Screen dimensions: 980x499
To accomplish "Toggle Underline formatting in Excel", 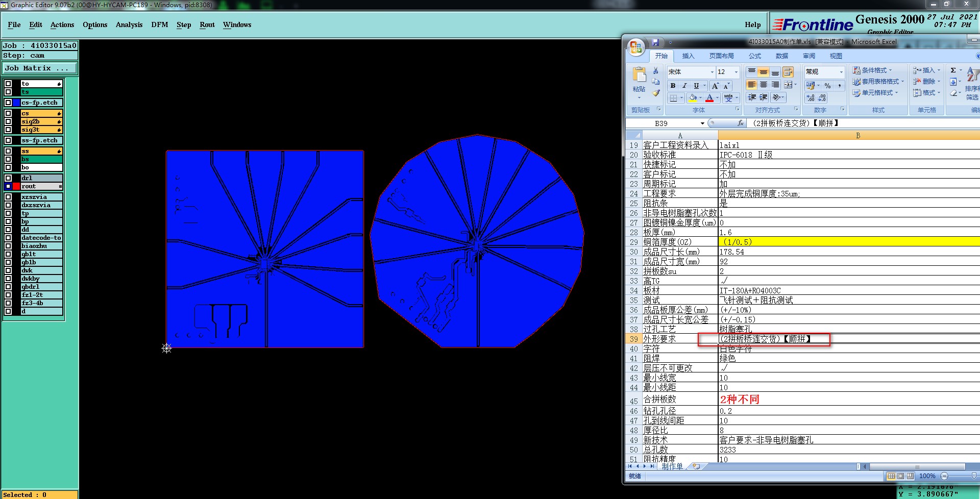I will pos(696,86).
